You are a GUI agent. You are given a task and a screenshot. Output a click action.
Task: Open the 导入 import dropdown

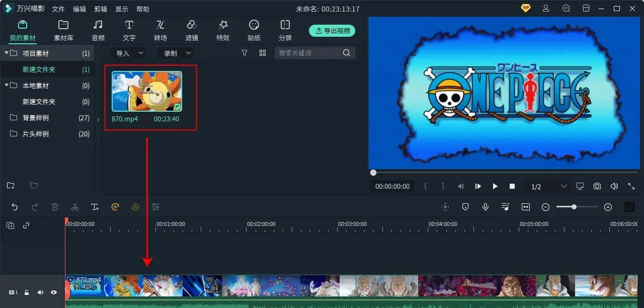[x=127, y=53]
